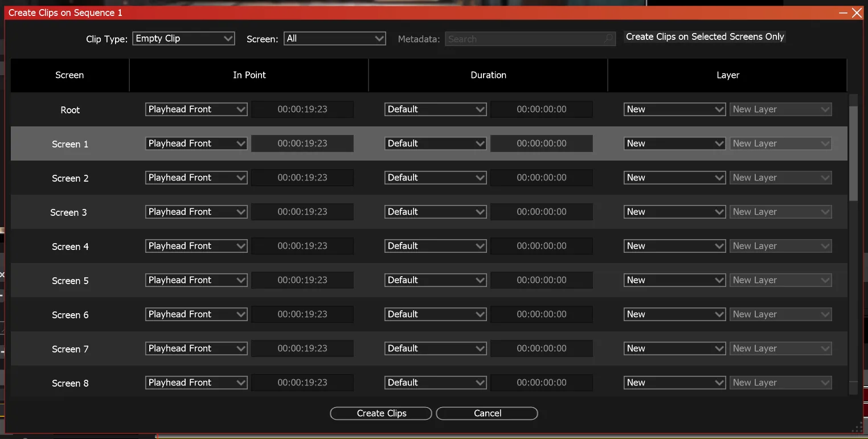Select the Screen 1 row label

(x=70, y=144)
